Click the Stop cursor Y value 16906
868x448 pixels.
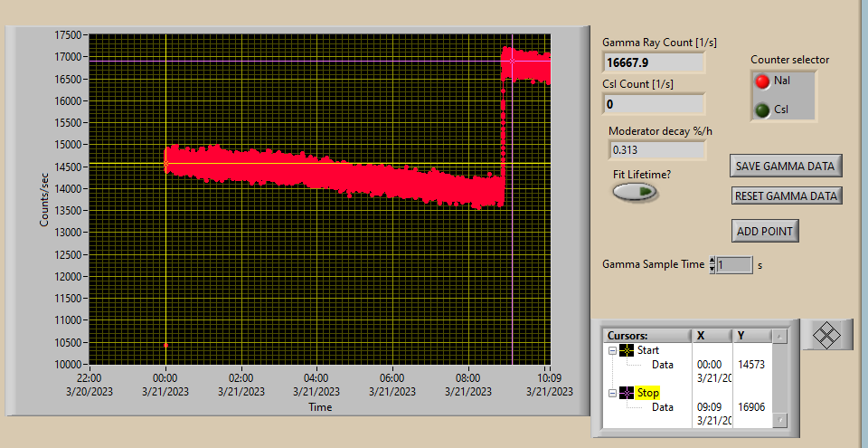[x=751, y=407]
